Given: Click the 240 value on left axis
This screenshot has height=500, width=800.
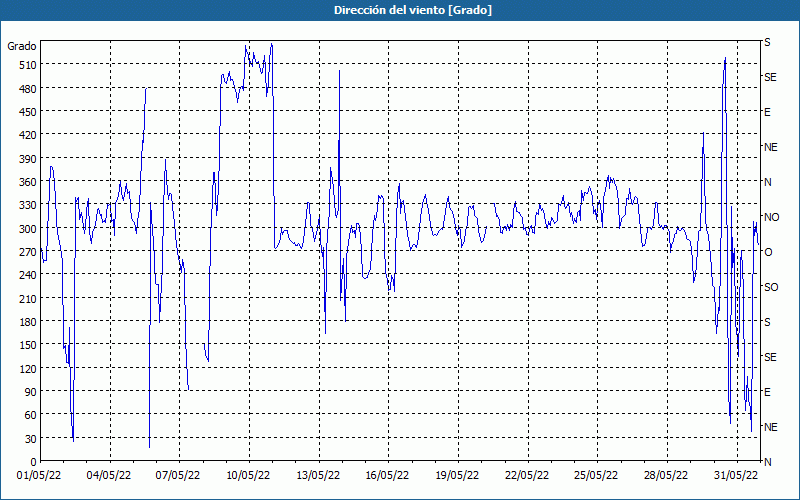Looking at the screenshot, I should (27, 275).
